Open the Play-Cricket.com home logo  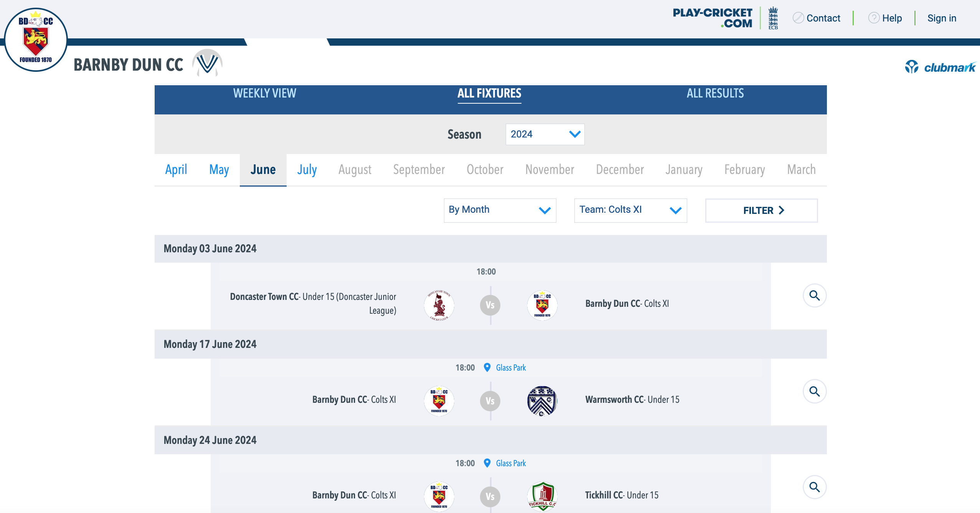[x=712, y=18]
